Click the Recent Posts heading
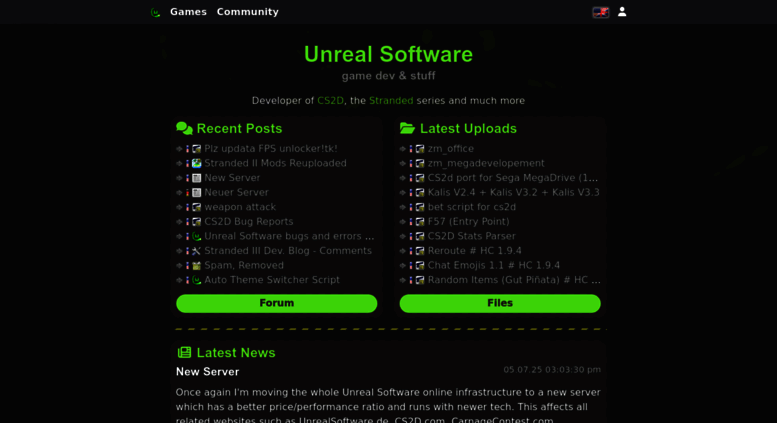The image size is (777, 423). coord(239,128)
